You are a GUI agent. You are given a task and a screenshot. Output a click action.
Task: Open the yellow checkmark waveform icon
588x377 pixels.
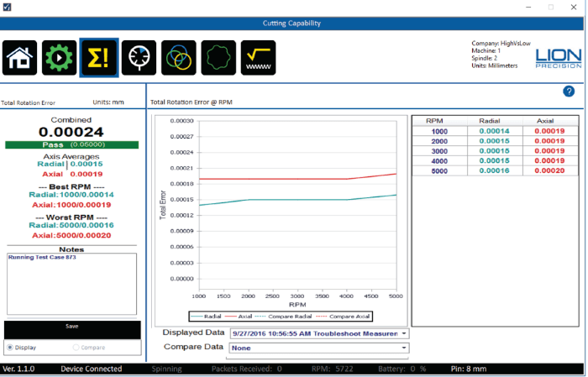[x=258, y=58]
